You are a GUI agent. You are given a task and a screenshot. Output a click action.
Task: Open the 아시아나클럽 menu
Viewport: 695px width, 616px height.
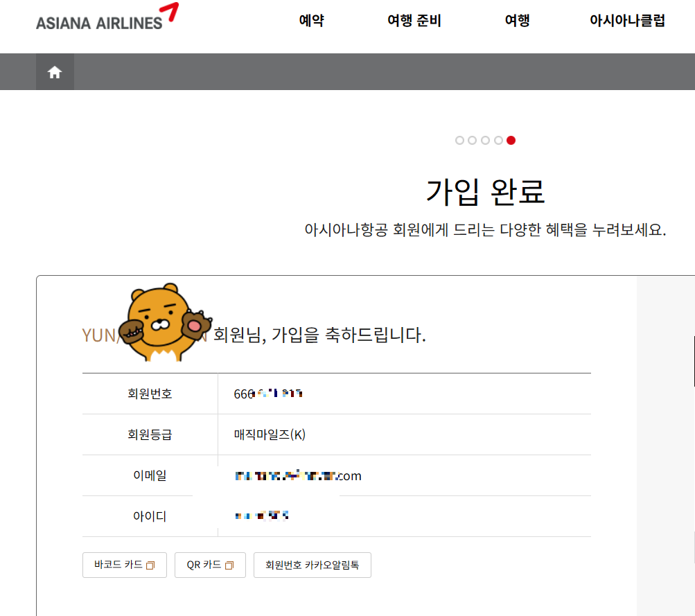[x=627, y=21]
